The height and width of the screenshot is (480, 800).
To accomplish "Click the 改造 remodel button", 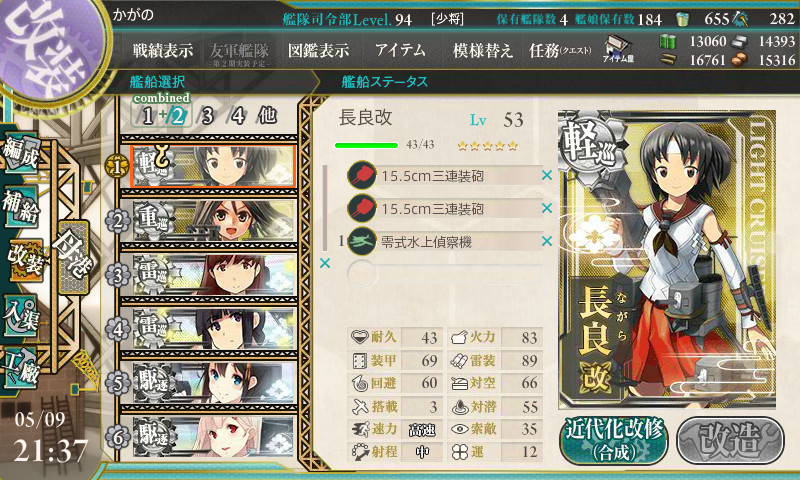I will tap(730, 440).
